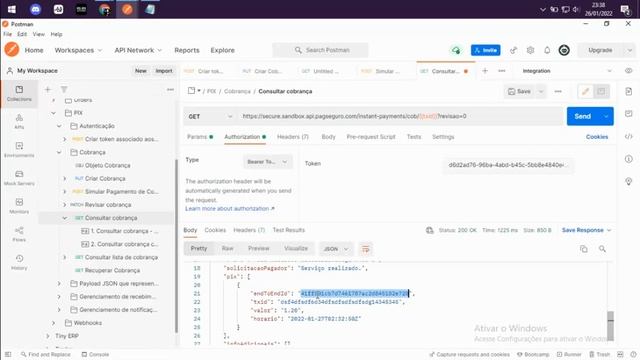Click the Send button
Image resolution: width=640 pixels, height=360 pixels.
tap(583, 116)
